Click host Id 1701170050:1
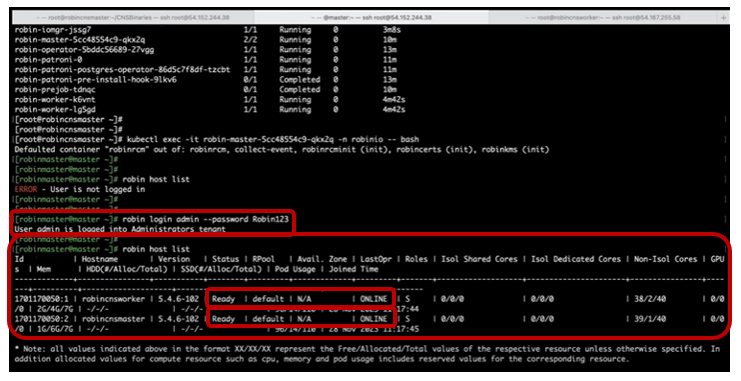This screenshot has height=381, width=741. click(42, 299)
